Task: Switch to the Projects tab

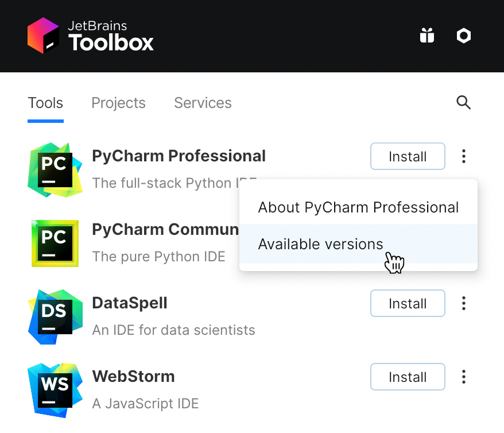Action: [x=118, y=103]
